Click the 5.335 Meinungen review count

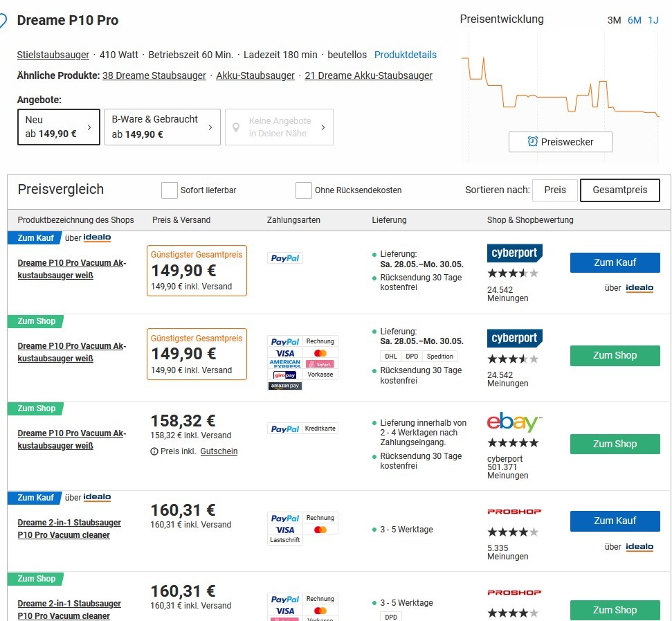pyautogui.click(x=508, y=552)
